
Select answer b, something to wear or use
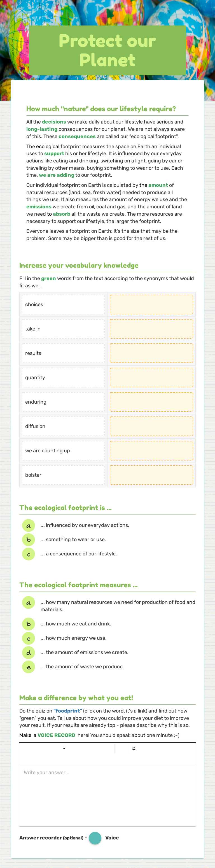(x=29, y=539)
